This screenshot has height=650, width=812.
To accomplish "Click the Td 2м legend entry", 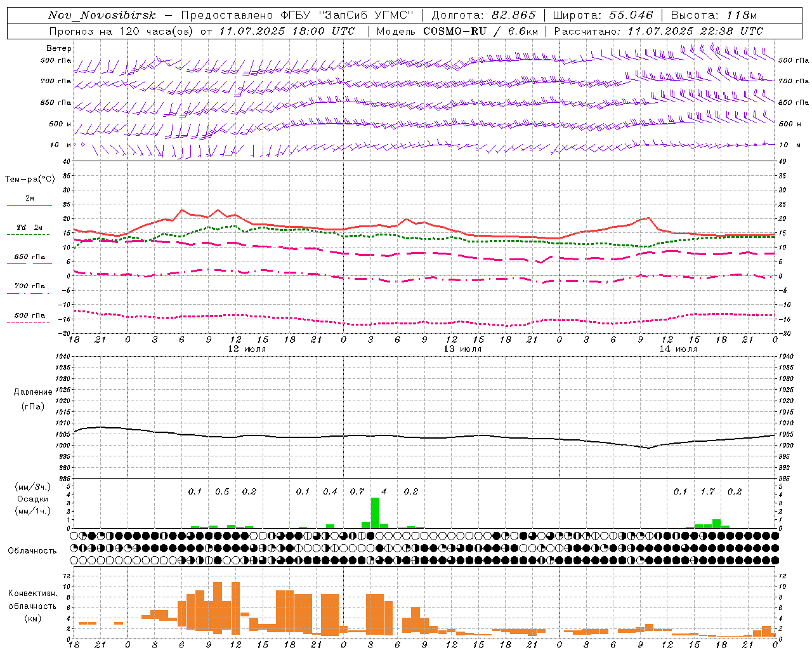I will [x=29, y=227].
